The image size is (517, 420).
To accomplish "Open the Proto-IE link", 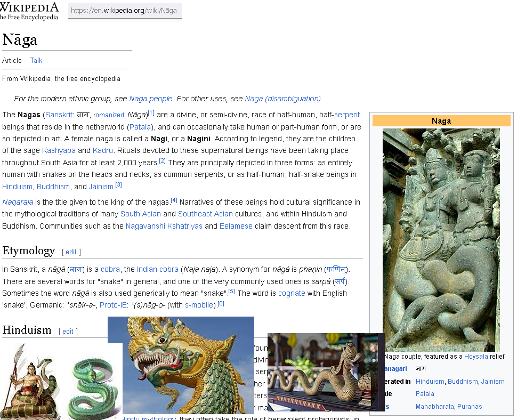I will pyautogui.click(x=113, y=305).
